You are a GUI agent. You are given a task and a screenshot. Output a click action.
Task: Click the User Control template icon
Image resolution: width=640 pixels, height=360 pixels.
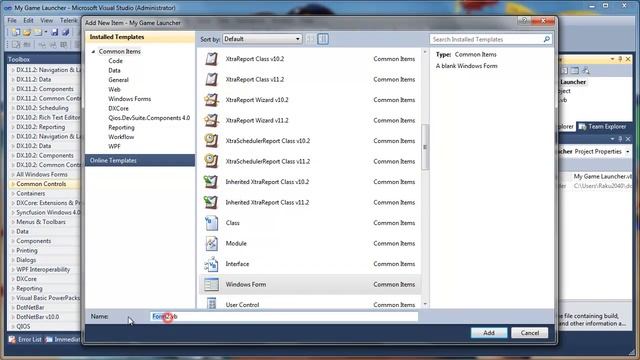pyautogui.click(x=211, y=304)
